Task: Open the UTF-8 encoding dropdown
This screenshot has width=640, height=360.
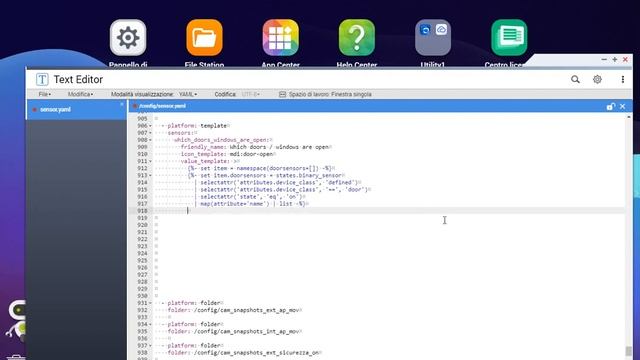Action: click(251, 94)
